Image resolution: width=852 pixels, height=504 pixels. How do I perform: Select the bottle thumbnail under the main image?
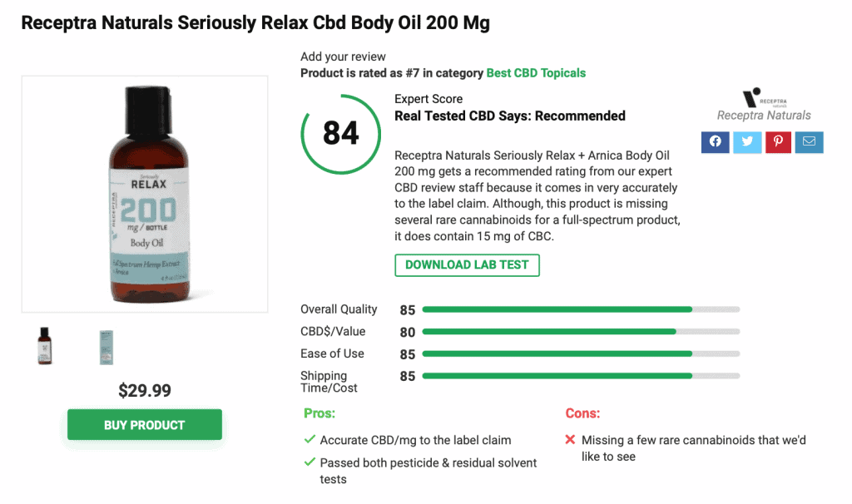coord(44,345)
